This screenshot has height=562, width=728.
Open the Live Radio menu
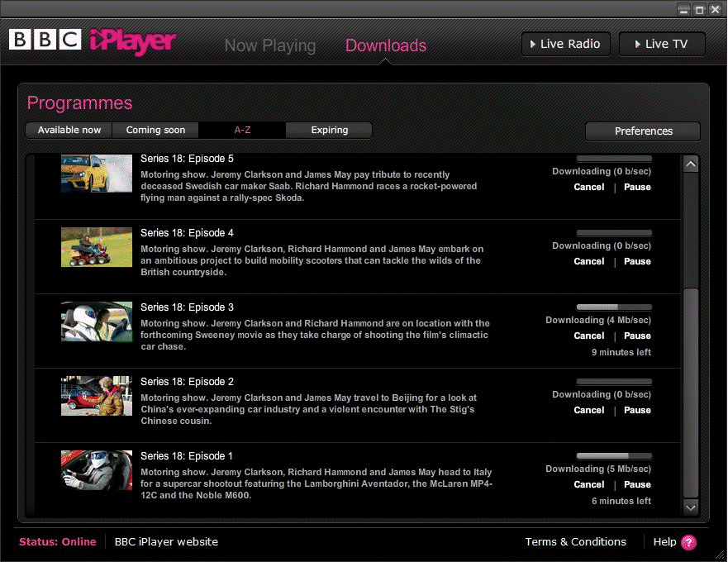tap(566, 44)
